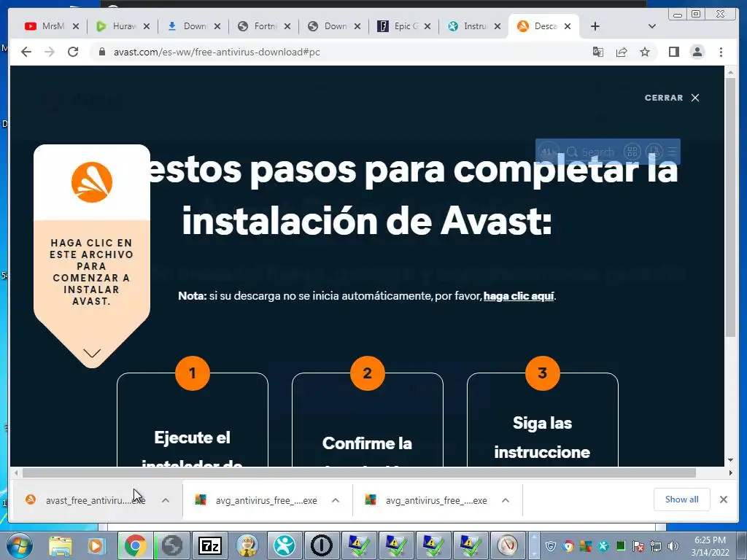
Task: Click the down chevron on the Avast card
Action: point(92,353)
